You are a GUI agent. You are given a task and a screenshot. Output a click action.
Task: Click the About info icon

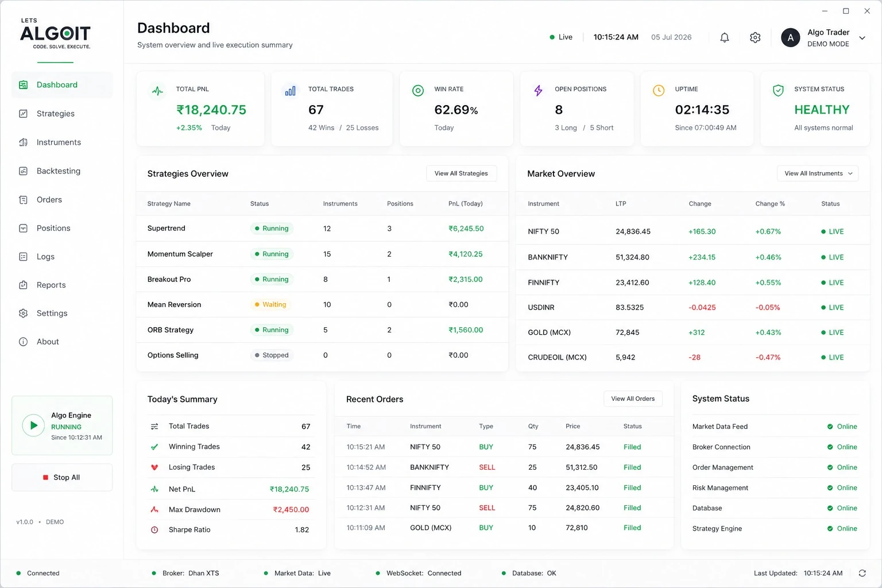click(x=23, y=342)
